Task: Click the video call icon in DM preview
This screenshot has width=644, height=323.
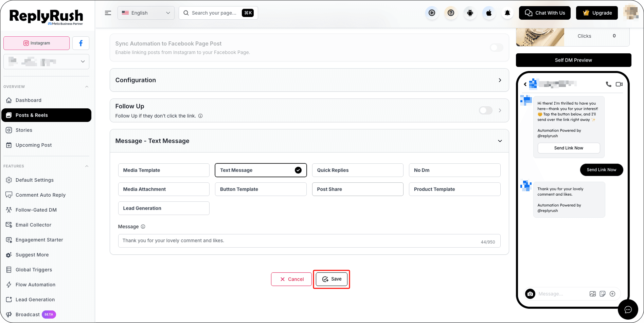Action: [x=619, y=84]
